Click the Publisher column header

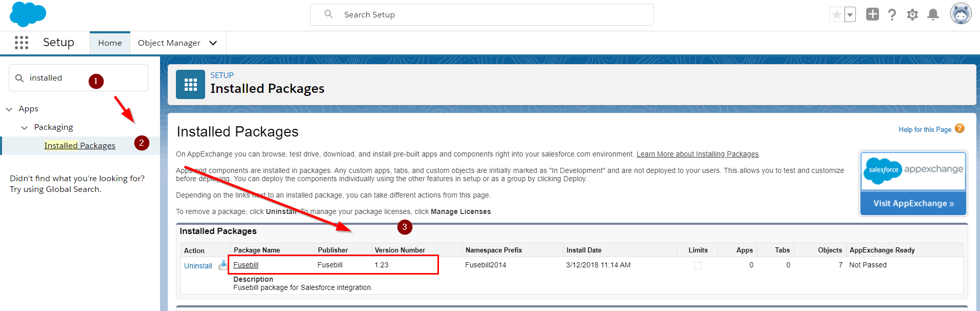333,250
